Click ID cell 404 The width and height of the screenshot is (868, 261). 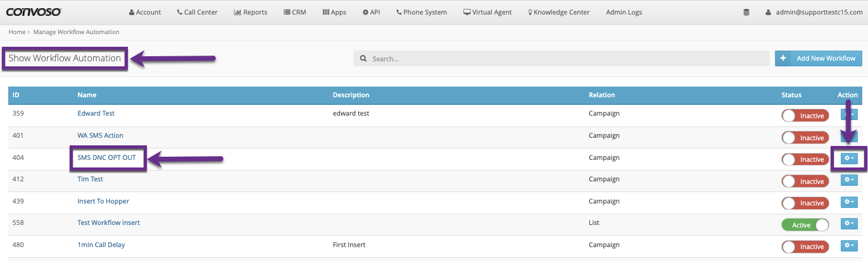[18, 157]
